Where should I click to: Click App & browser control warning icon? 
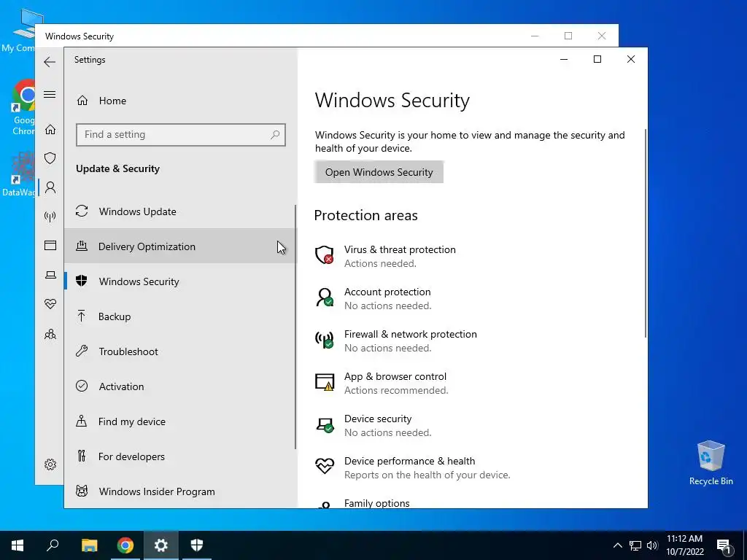pyautogui.click(x=325, y=382)
